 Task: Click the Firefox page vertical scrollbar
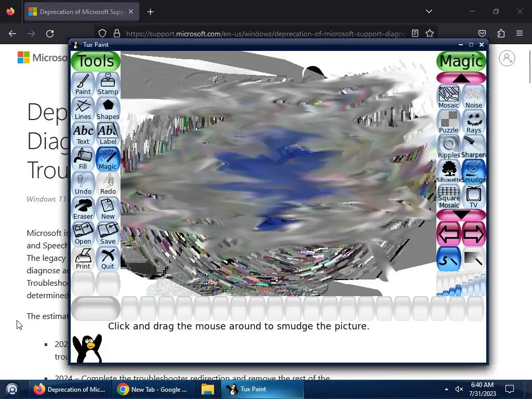click(529, 66)
